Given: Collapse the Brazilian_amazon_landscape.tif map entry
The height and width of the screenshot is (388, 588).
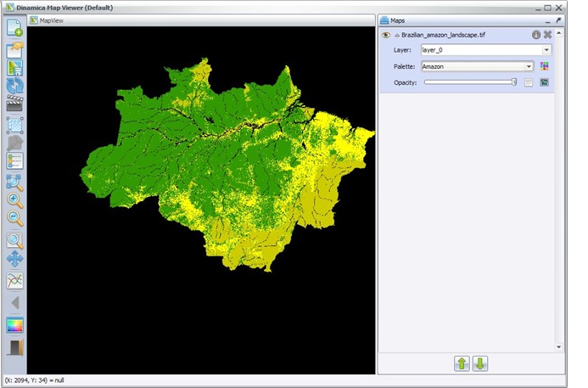Looking at the screenshot, I should [396, 35].
